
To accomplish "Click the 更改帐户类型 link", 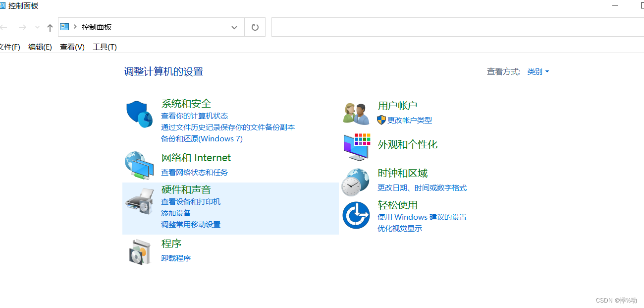I will [x=410, y=120].
